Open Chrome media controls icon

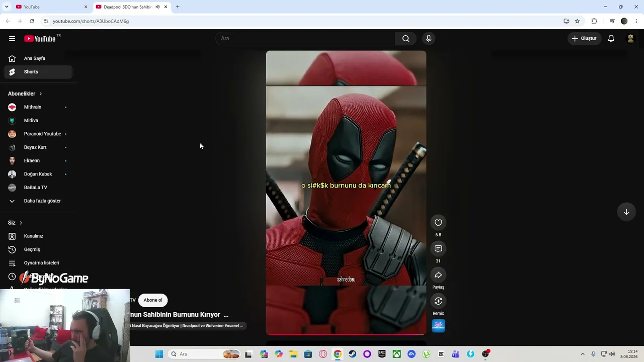612,21
